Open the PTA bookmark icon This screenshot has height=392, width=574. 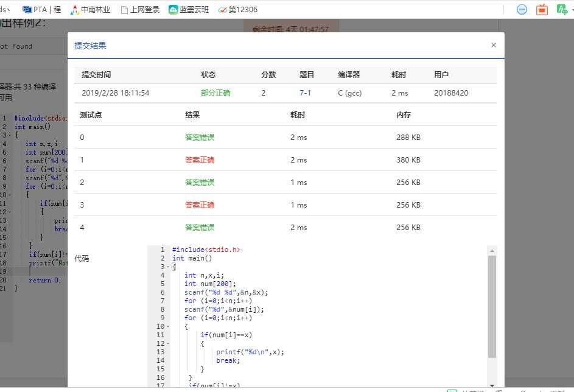point(27,10)
